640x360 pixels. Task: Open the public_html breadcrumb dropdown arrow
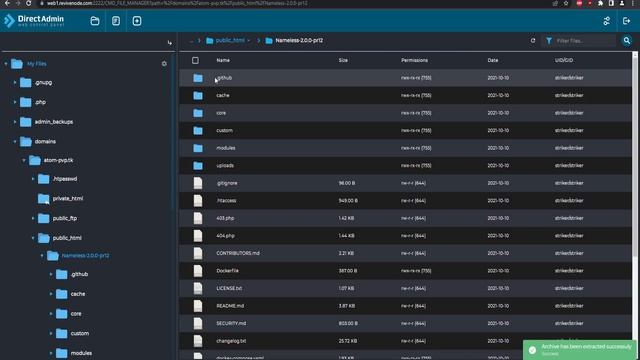(249, 40)
